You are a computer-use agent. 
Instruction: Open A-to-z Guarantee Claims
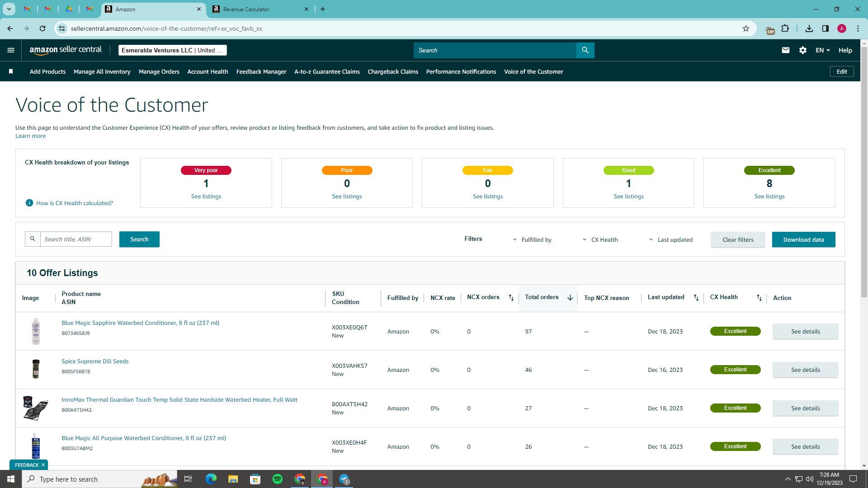coord(327,71)
